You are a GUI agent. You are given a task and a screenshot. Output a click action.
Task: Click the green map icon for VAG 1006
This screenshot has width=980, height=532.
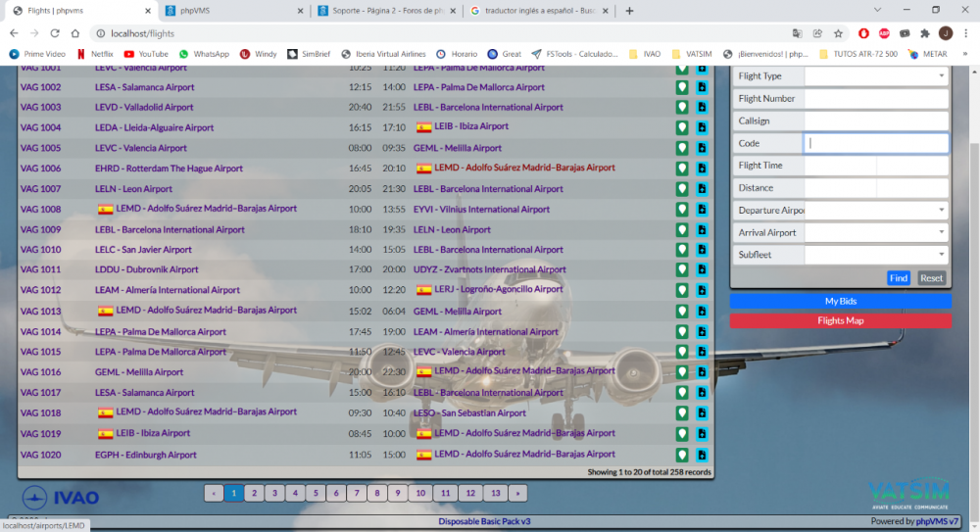(681, 169)
